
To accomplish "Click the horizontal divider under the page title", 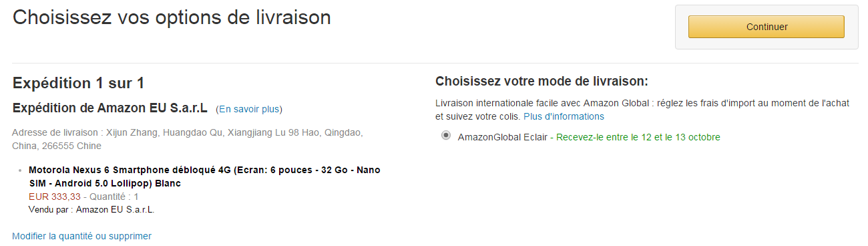I will tap(435, 64).
